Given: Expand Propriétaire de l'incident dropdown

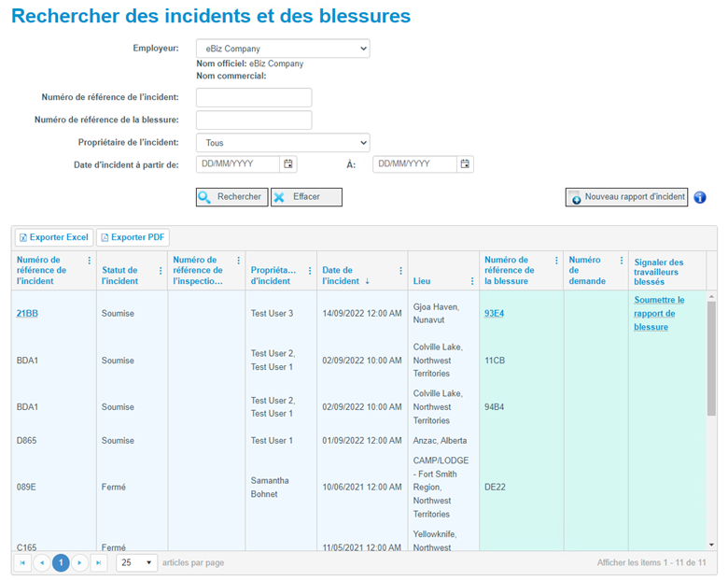Looking at the screenshot, I should pyautogui.click(x=283, y=143).
